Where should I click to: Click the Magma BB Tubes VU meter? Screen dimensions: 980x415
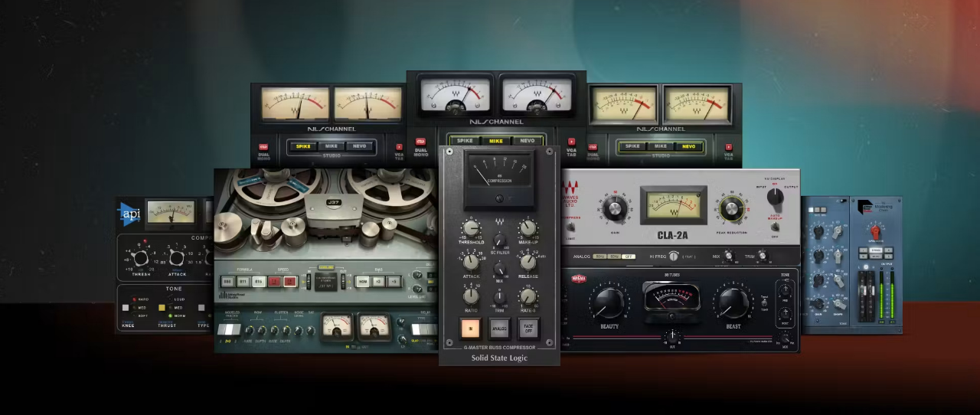(x=671, y=296)
